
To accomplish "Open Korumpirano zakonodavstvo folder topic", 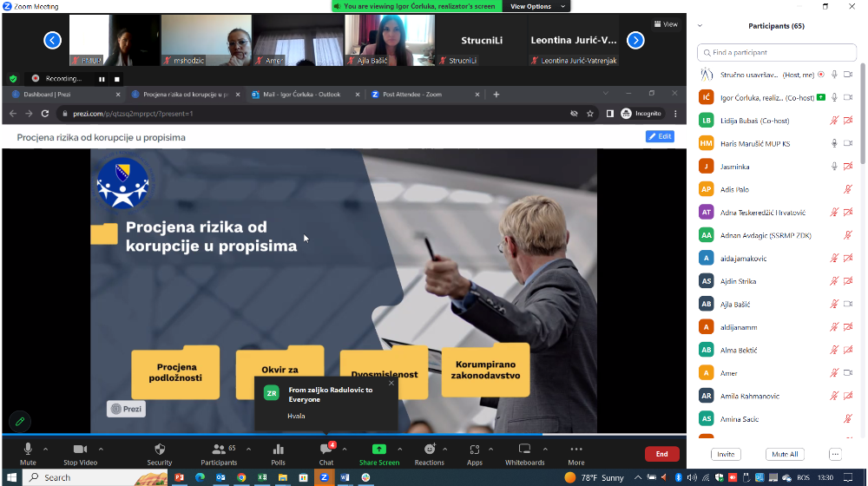I will pyautogui.click(x=485, y=369).
